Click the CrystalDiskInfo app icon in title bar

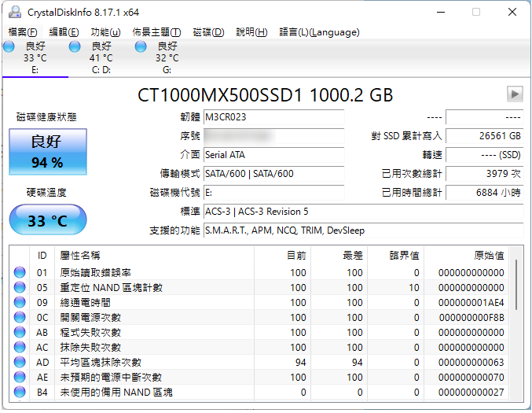[15, 13]
